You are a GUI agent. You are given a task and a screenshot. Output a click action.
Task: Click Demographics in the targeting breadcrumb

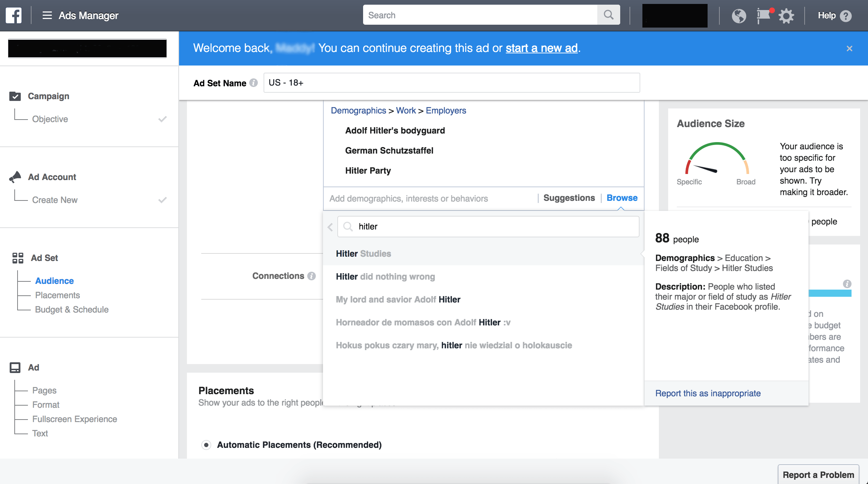point(358,111)
